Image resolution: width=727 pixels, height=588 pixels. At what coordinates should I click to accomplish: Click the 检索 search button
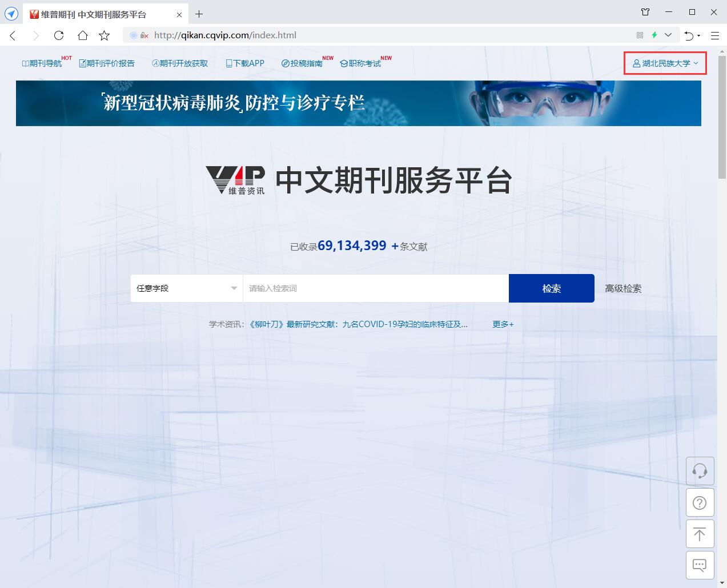(x=551, y=288)
